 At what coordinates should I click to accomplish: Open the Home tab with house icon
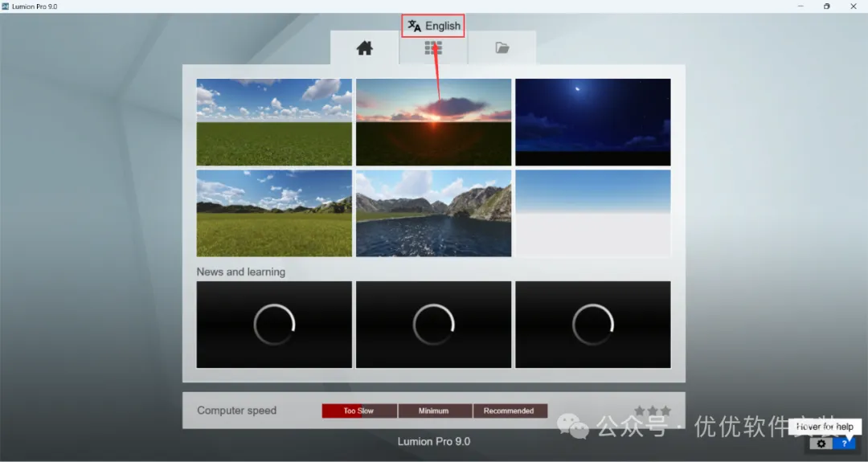[364, 48]
